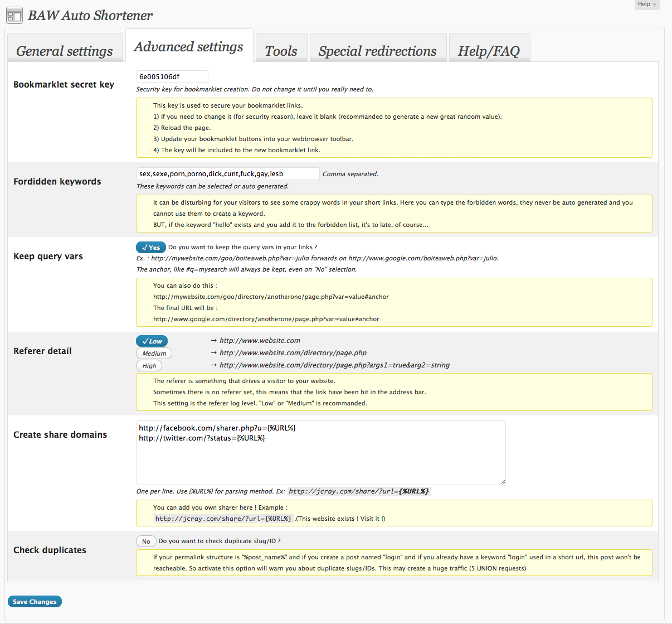Click the Create share domains textarea
The height and width of the screenshot is (624, 672).
click(321, 453)
